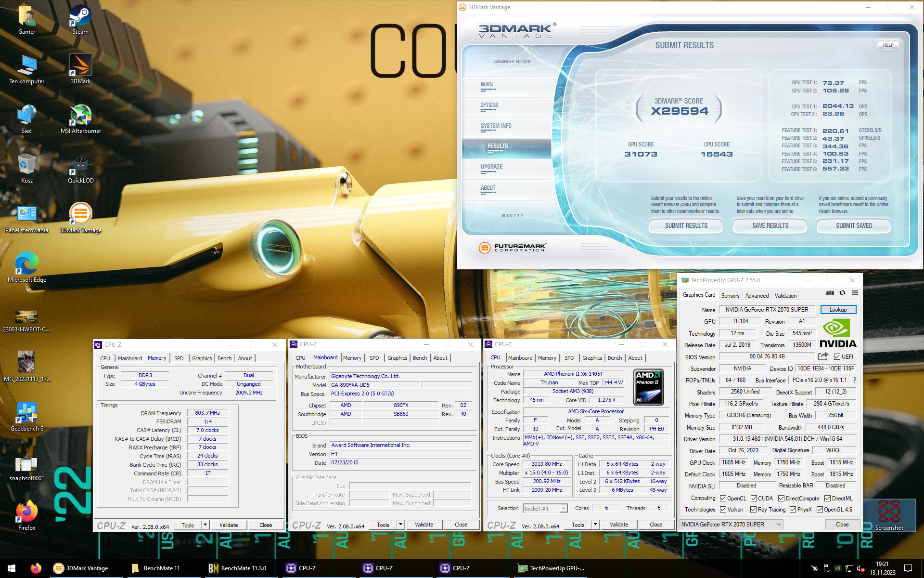Toggle the DirectCompute checkbox
Screen dimensions: 924x578
tap(782, 499)
